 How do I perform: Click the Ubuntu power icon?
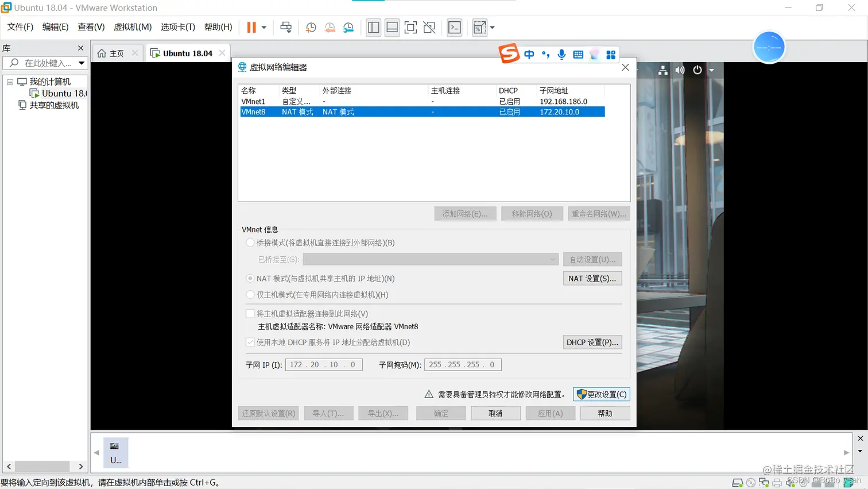tap(697, 70)
